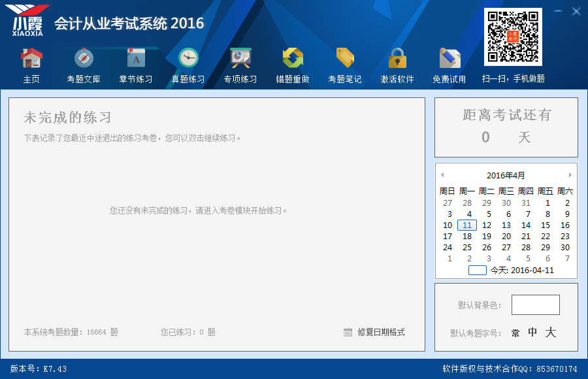
Task: Click the 小霞 XIAOXIA logo
Action: coord(27,20)
